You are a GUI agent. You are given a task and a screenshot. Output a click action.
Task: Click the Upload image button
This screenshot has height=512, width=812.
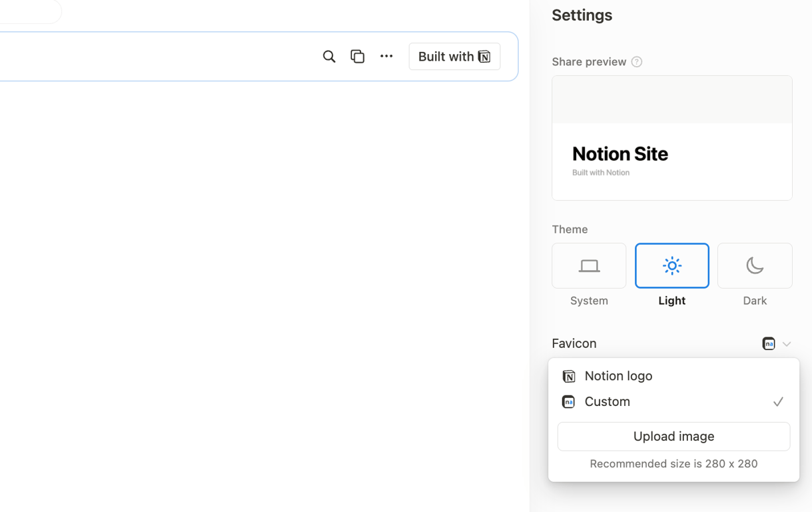click(673, 437)
